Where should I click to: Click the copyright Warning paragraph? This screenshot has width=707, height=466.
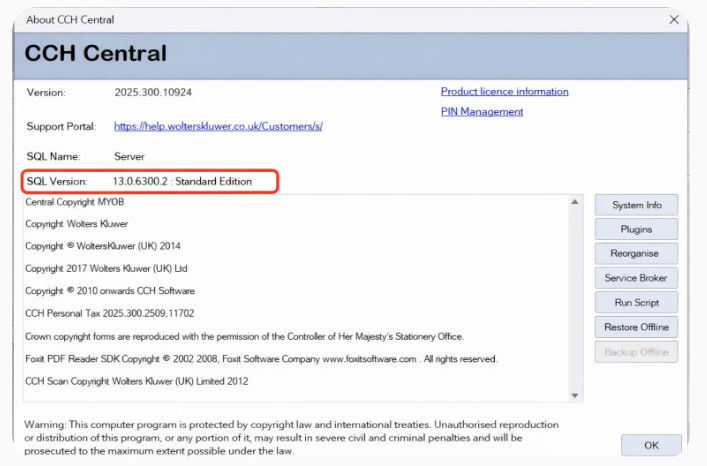pos(291,438)
